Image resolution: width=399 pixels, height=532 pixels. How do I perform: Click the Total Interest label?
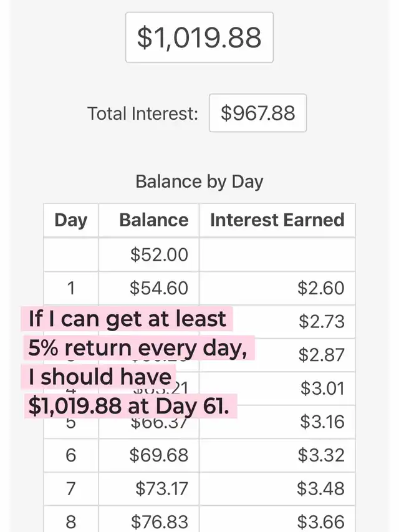coord(143,114)
